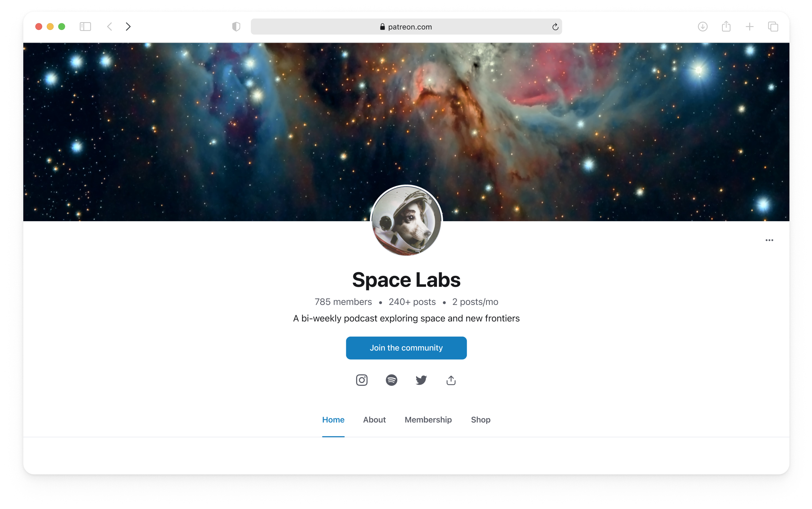This screenshot has height=509, width=812.
Task: Reload the patreon.com page
Action: (555, 27)
